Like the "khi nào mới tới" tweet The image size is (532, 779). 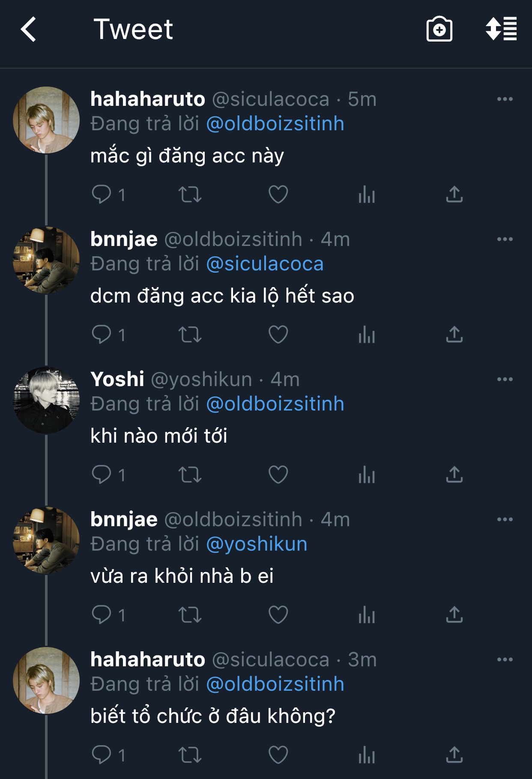[278, 475]
